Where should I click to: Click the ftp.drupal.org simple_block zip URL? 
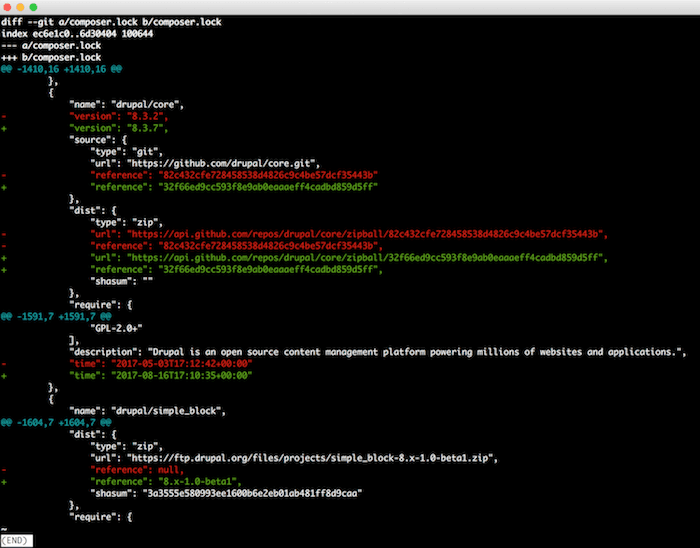pyautogui.click(x=312, y=458)
